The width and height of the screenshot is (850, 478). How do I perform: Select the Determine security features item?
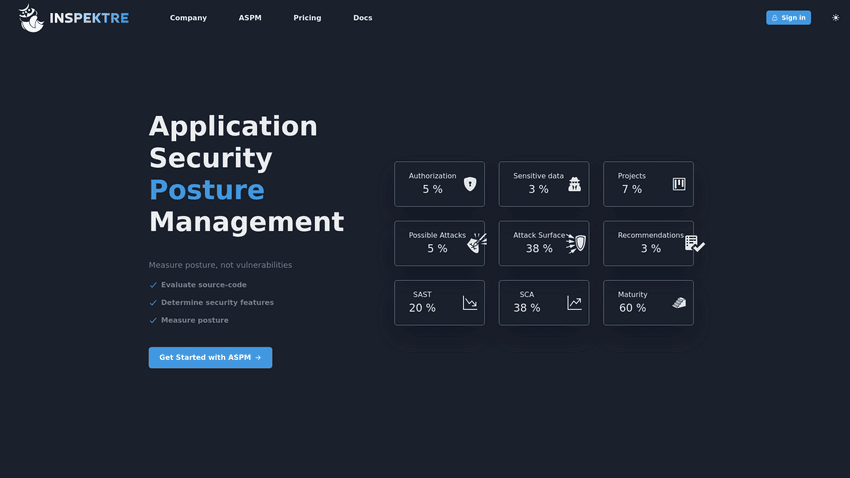(x=216, y=302)
